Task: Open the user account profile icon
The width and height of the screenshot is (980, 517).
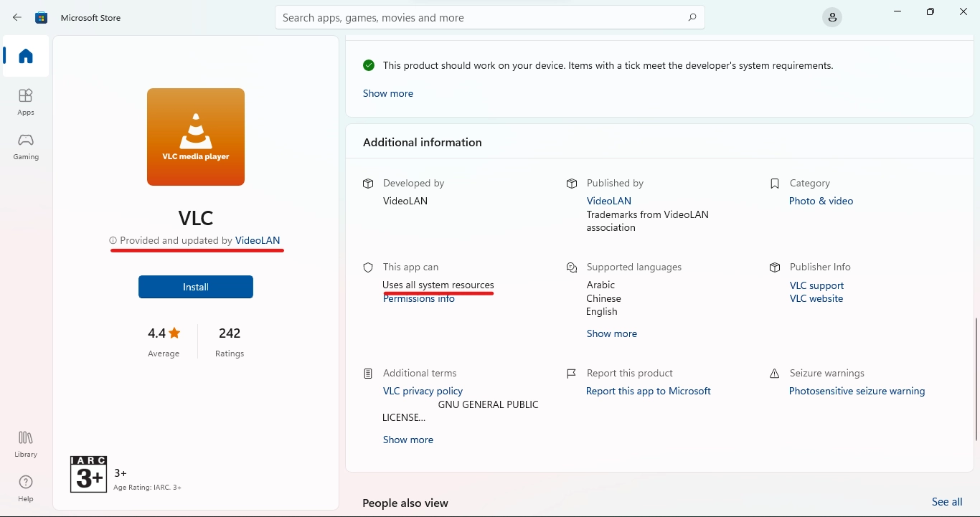Action: (x=832, y=17)
